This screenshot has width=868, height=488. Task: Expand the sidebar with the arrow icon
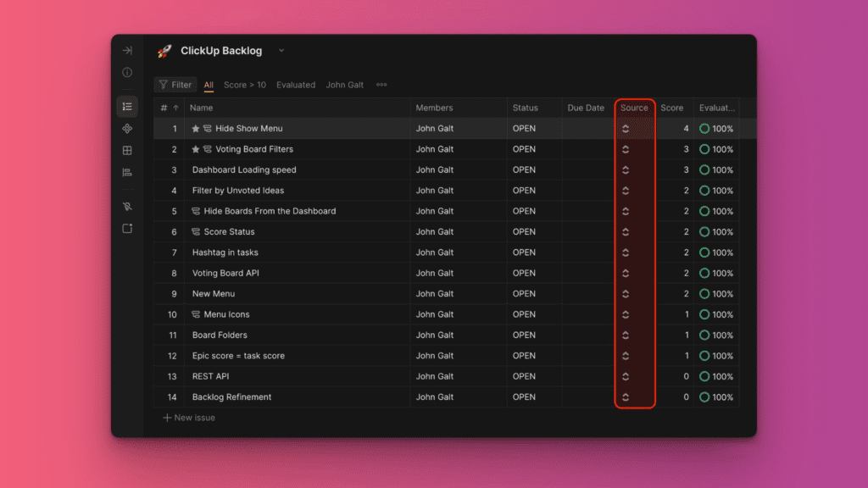click(x=127, y=51)
